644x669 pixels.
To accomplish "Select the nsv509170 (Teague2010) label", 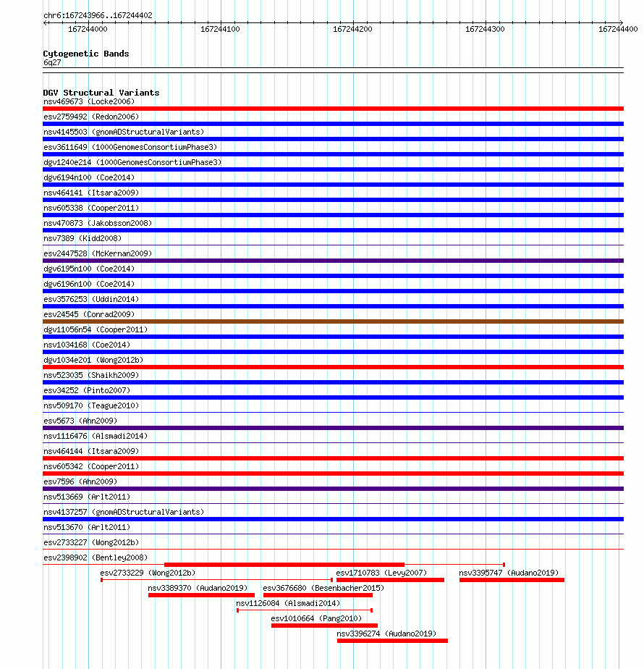I will (91, 405).
